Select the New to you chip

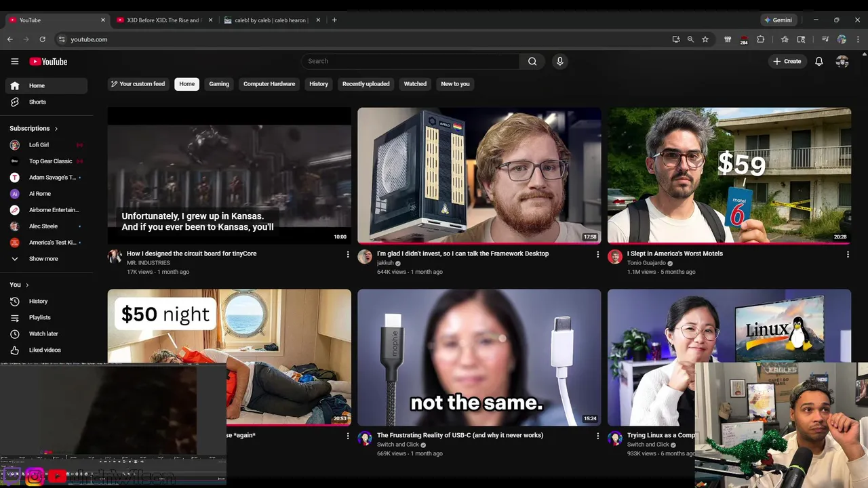coord(455,84)
